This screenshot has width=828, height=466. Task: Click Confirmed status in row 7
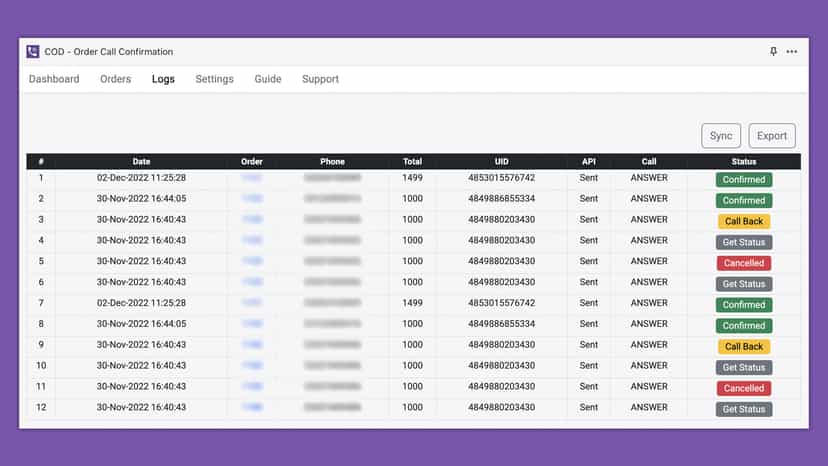coord(744,305)
